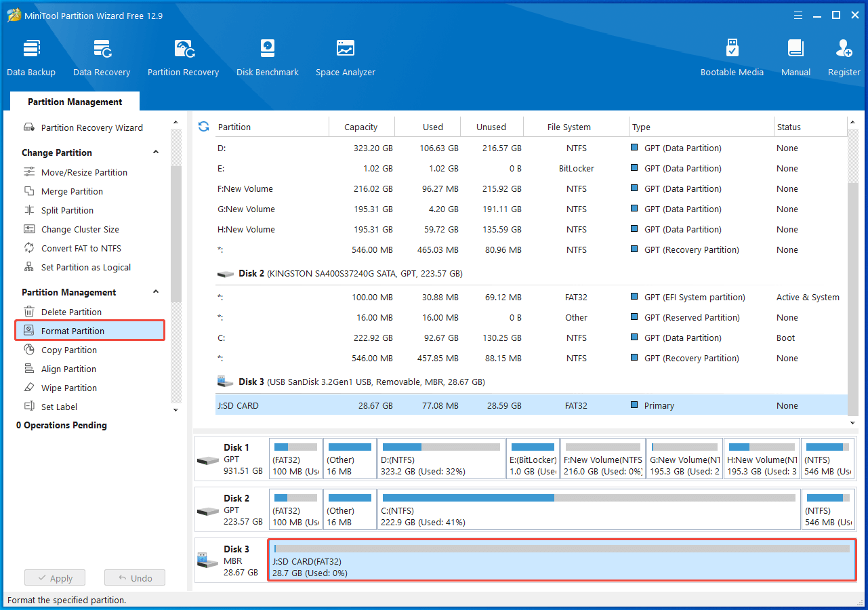
Task: Collapse the Change Partition section
Action: coord(156,152)
